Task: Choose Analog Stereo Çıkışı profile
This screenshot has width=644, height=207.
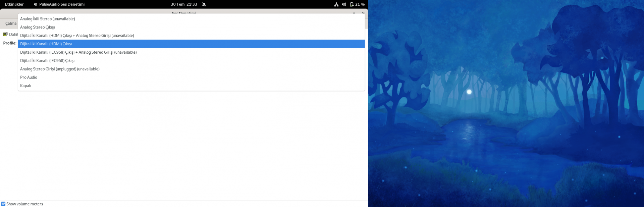Action: (191, 27)
